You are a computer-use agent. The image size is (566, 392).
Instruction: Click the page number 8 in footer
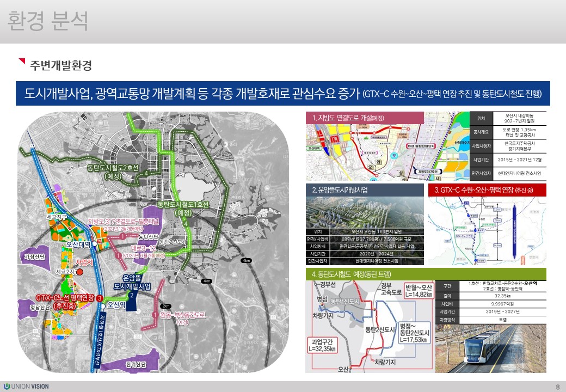tap(558, 387)
